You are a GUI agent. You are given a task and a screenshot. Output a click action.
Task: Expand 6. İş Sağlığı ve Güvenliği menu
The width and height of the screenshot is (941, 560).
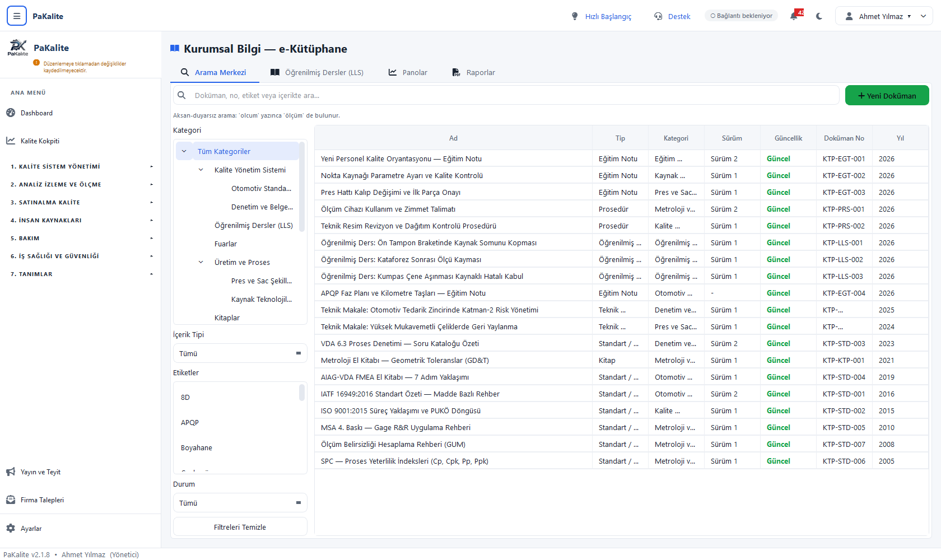pos(81,256)
